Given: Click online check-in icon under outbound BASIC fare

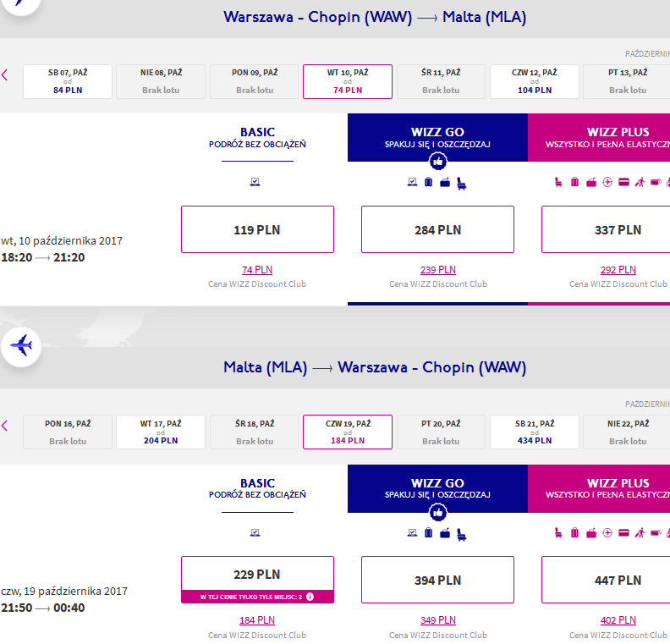Looking at the screenshot, I should pos(255,182).
